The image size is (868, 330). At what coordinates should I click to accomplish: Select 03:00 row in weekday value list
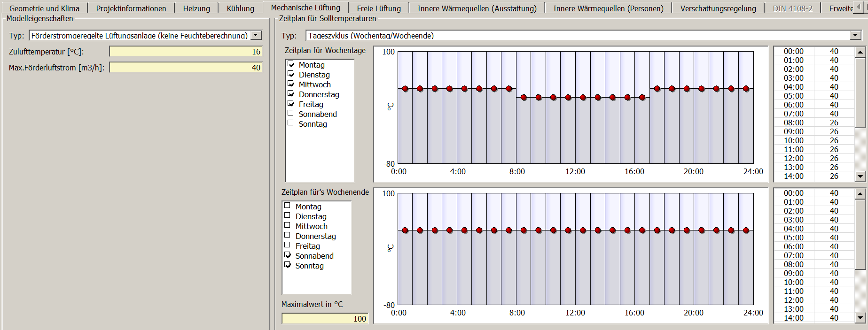(x=814, y=78)
